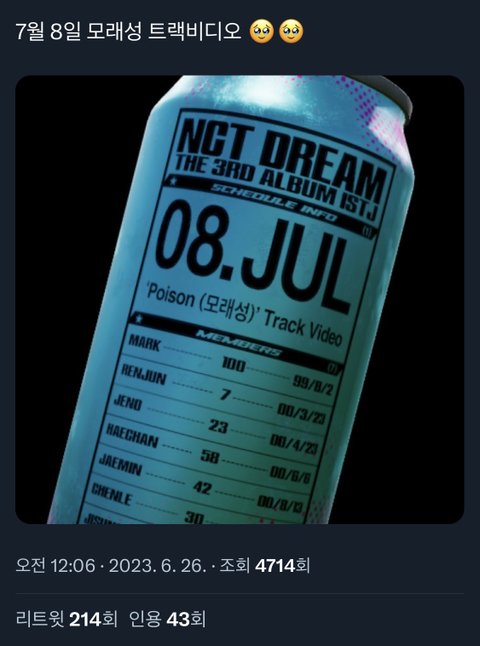Click CHENLE in the members list
The image size is (480, 646).
point(112,494)
